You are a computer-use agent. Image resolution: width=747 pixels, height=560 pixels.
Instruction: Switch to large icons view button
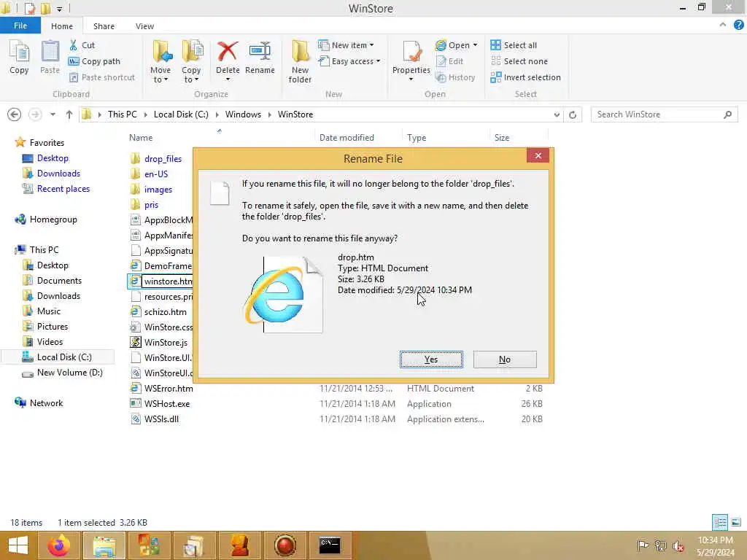coord(736,522)
